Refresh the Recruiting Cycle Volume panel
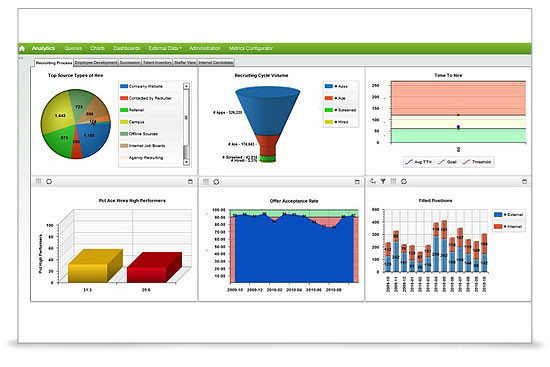The image size is (550, 367). [x=216, y=182]
